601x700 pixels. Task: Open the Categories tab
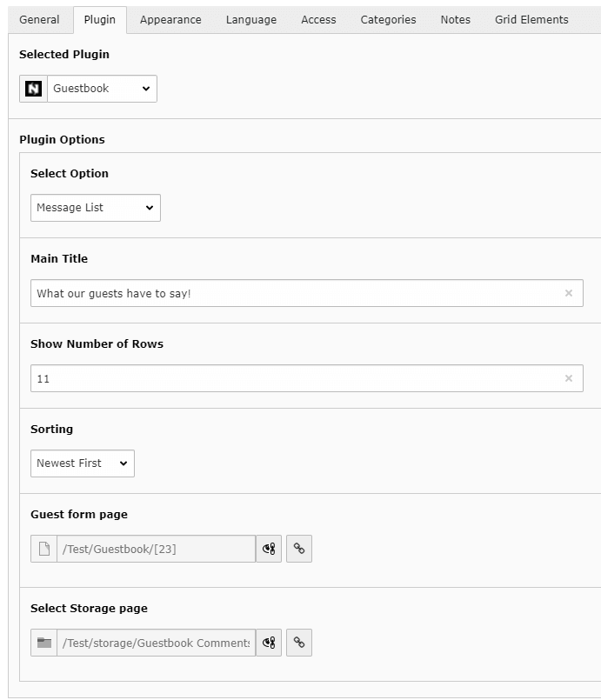pos(388,19)
